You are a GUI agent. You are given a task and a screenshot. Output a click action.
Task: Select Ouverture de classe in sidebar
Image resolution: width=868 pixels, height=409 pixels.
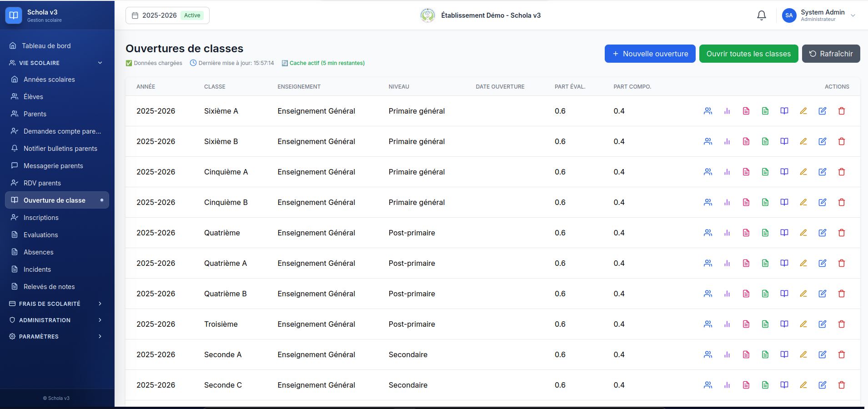pos(57,200)
